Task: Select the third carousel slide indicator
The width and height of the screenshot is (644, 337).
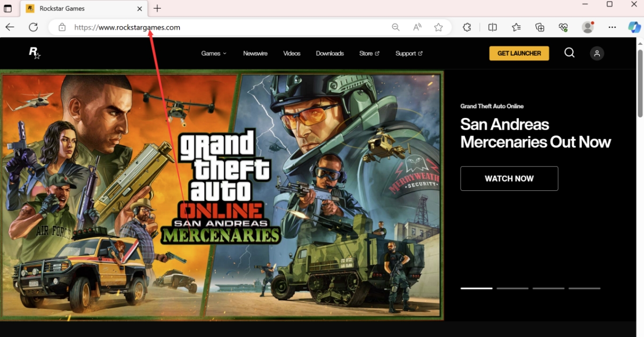Action: (x=548, y=288)
